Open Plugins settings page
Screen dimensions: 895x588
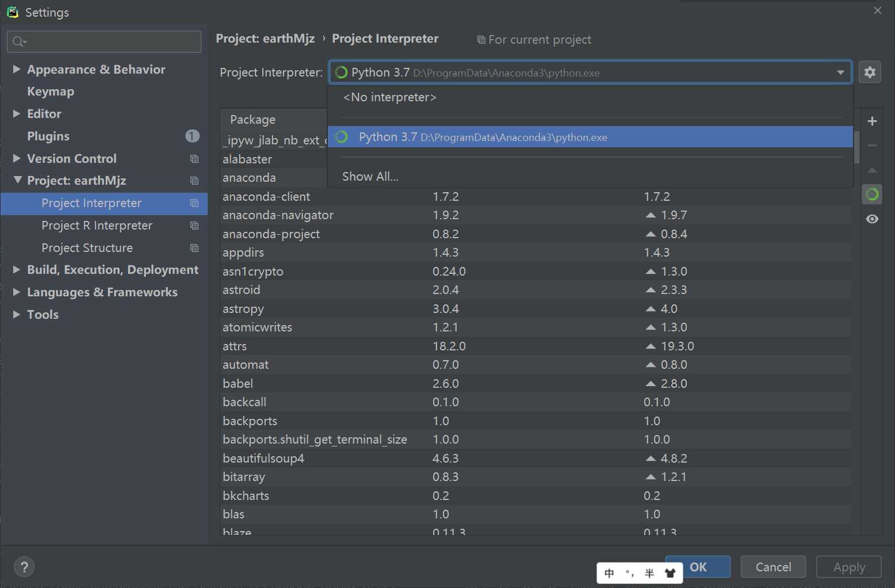tap(48, 136)
